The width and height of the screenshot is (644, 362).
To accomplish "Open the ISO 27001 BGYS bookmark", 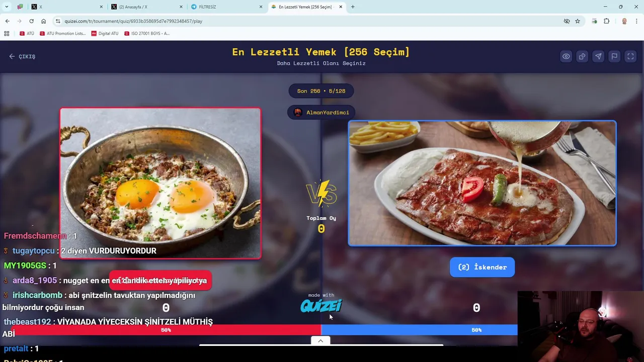I will pyautogui.click(x=146, y=34).
